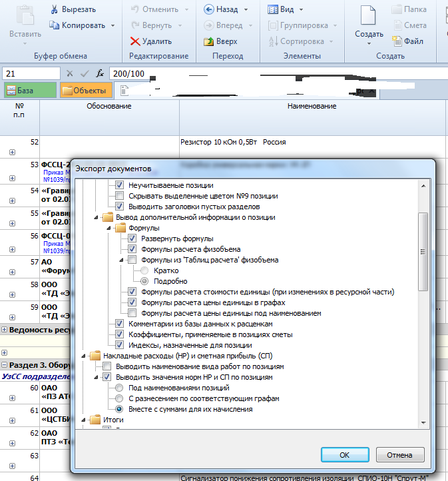448x481 pixels.
Task: Click the dialog scrollbar down arrow
Action: pos(423,423)
